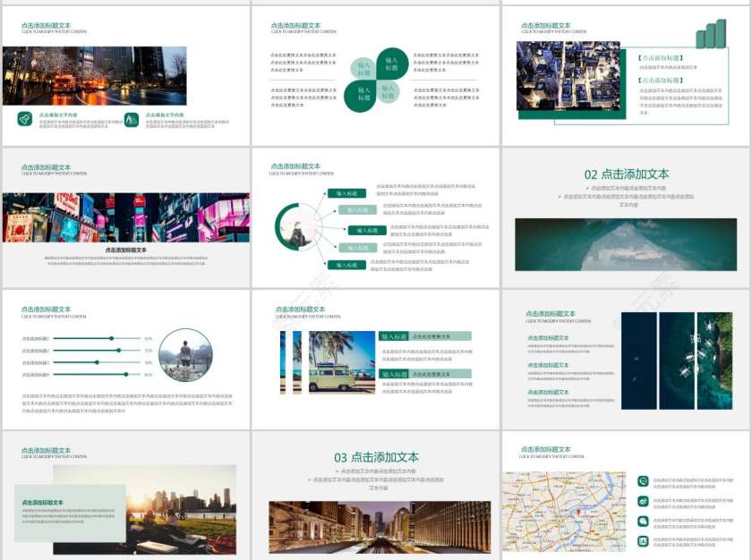This screenshot has height=560, width=752.
Task: Click the green camper van photo
Action: pyautogui.click(x=341, y=362)
